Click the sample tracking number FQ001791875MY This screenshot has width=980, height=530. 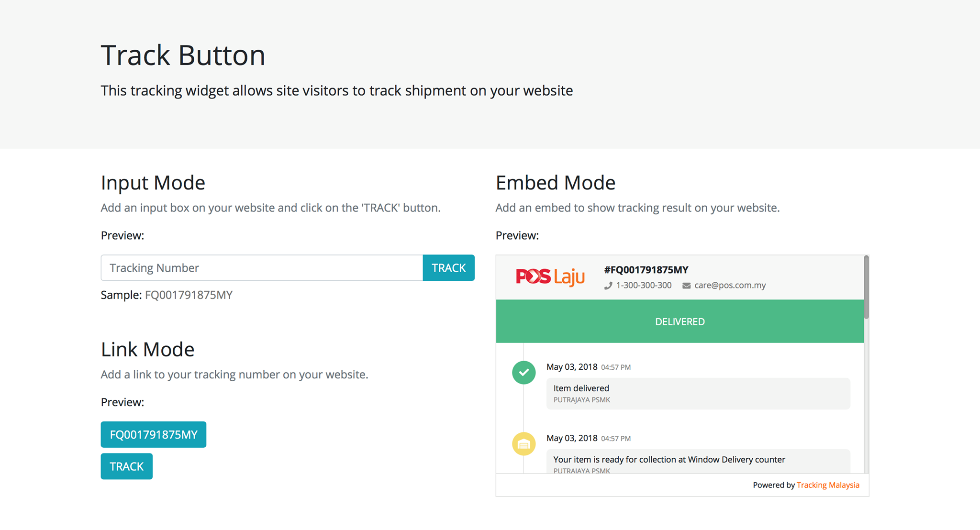[x=189, y=295]
